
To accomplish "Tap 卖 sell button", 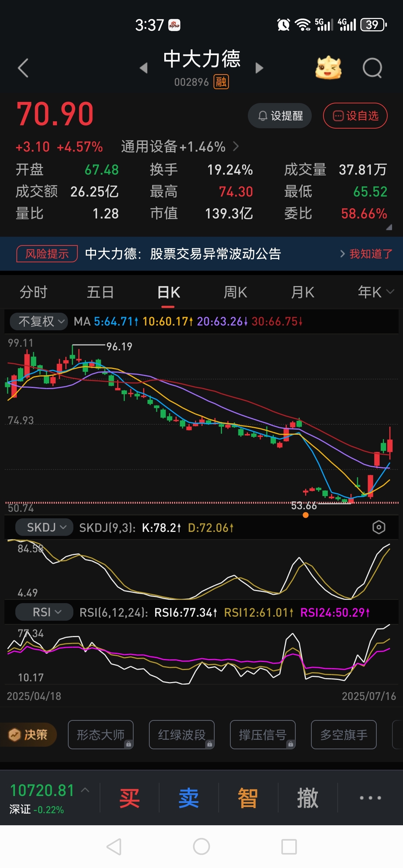I will (x=189, y=798).
